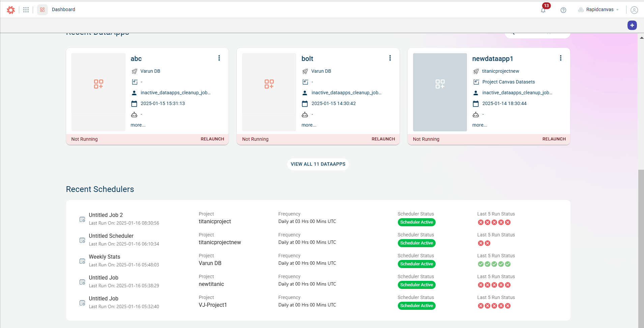Click the Dashboard icon in header

pyautogui.click(x=42, y=10)
